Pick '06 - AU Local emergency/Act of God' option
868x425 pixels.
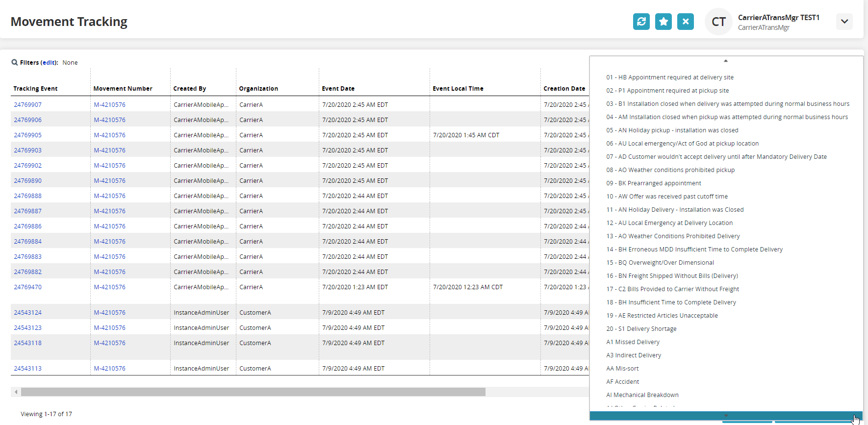click(x=682, y=144)
